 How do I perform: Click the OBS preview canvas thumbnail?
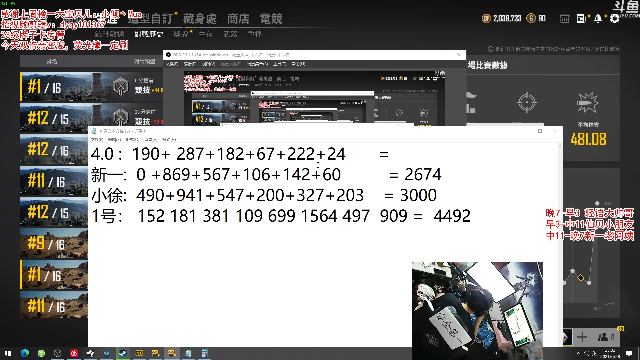314,97
